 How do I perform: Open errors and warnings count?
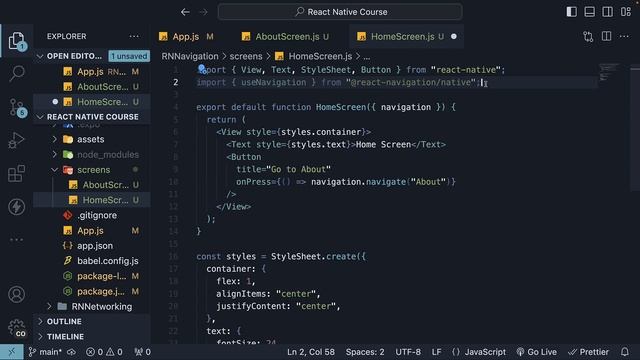pos(104,352)
